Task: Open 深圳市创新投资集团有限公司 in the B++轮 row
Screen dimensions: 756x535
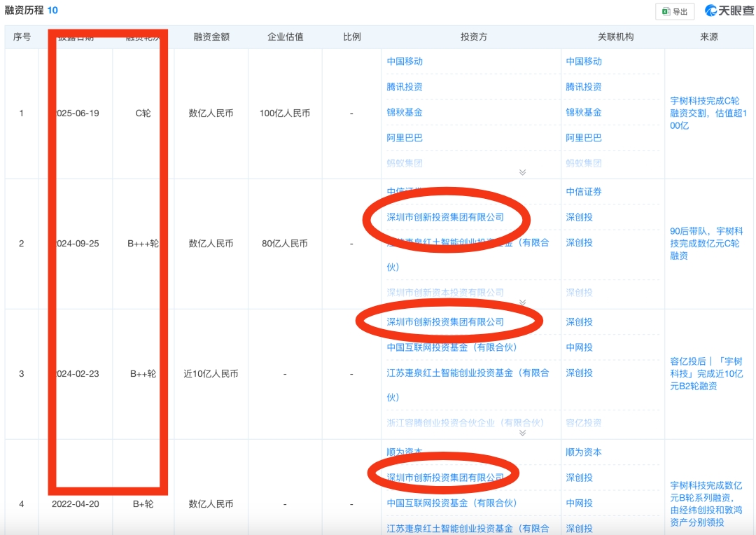Action: [445, 322]
